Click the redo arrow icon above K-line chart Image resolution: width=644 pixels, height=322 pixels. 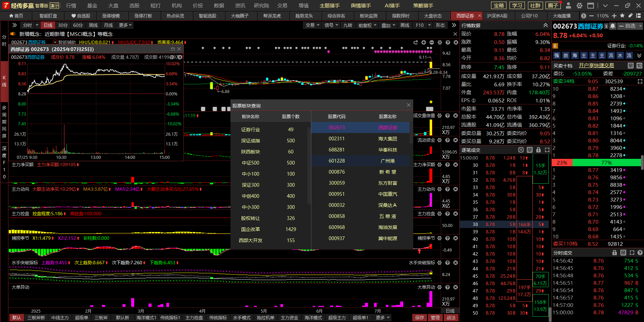point(416,42)
